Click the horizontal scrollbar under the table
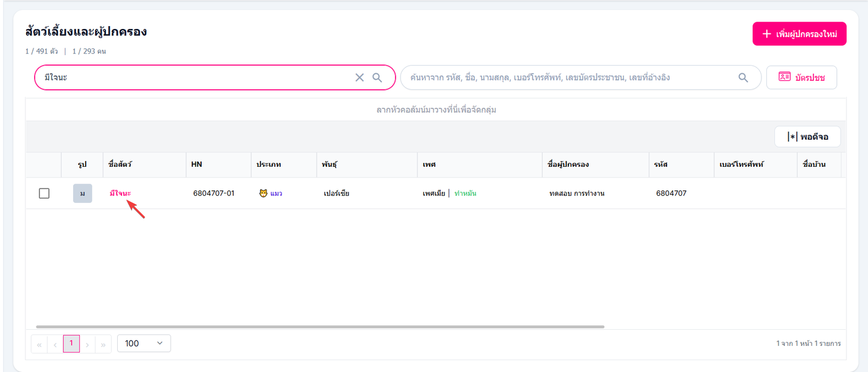Screen dimensions: 868x372 pyautogui.click(x=320, y=326)
